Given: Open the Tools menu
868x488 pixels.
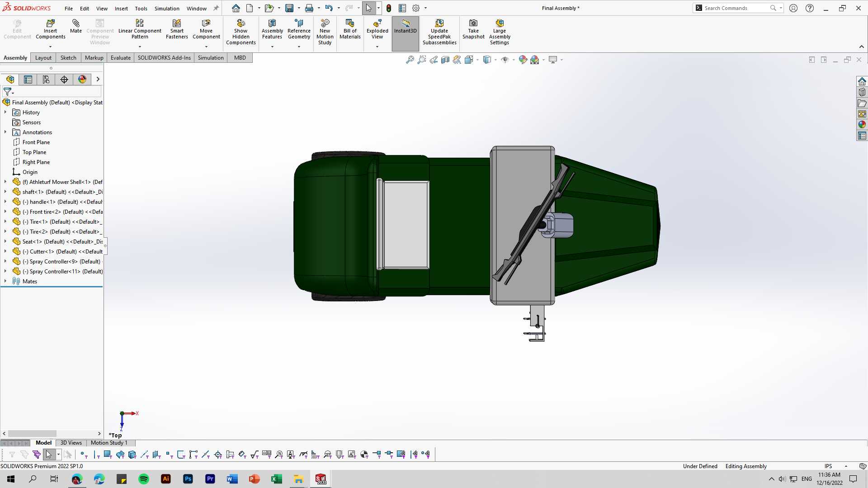Looking at the screenshot, I should pos(141,8).
